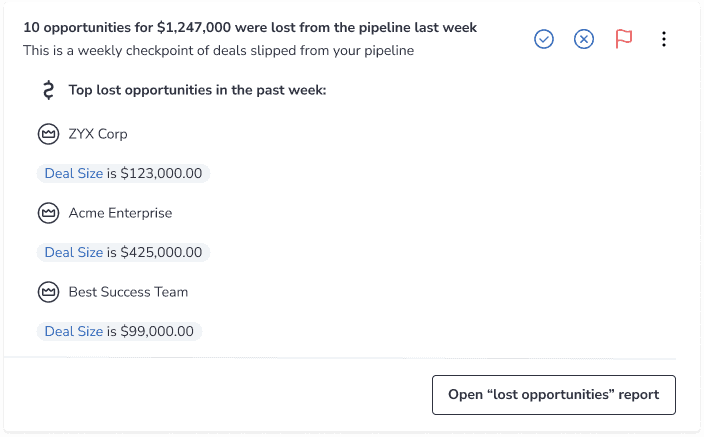Open the Acme Enterprise opportunity
The image size is (704, 437).
click(x=120, y=213)
